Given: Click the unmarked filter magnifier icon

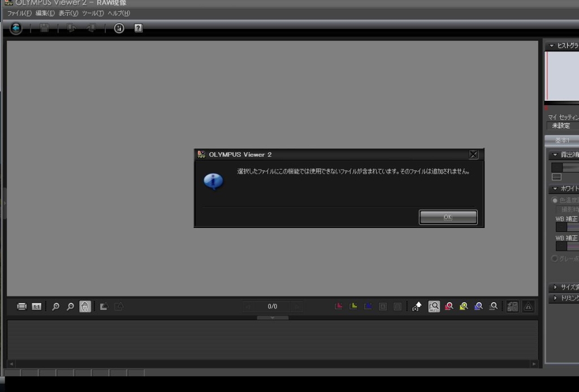Looking at the screenshot, I should pyautogui.click(x=493, y=306).
